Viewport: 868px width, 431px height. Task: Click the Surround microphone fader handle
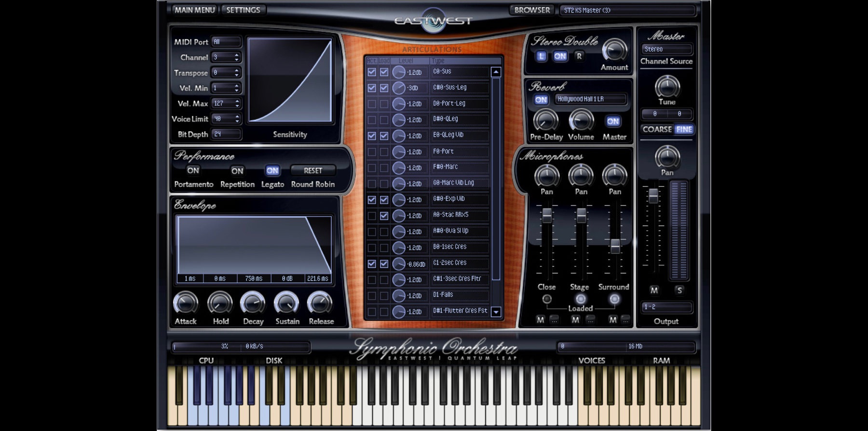pos(615,246)
